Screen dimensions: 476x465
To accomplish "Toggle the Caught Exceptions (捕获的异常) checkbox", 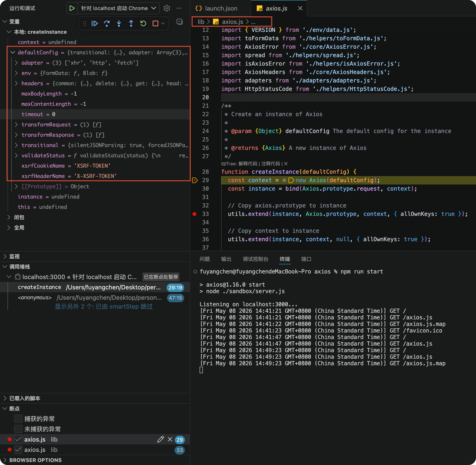I will click(x=18, y=419).
